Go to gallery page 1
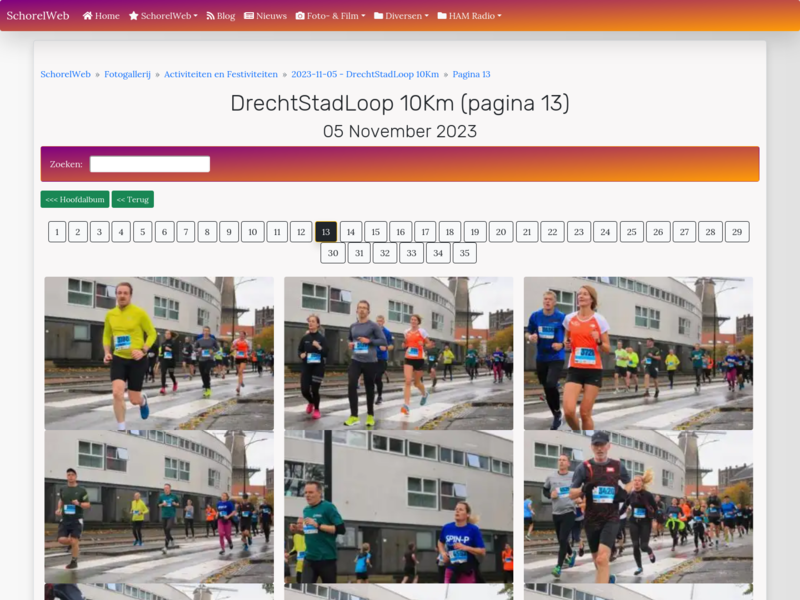The height and width of the screenshot is (600, 800). pos(57,232)
